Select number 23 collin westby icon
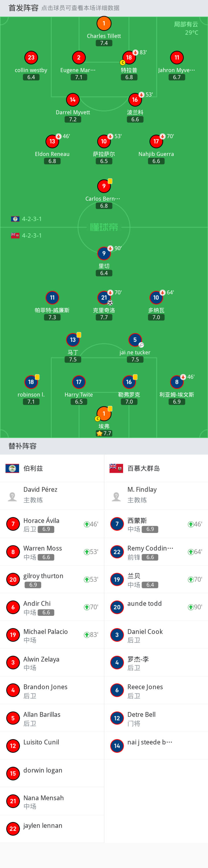Viewport: 208px width, 868px height. click(31, 57)
